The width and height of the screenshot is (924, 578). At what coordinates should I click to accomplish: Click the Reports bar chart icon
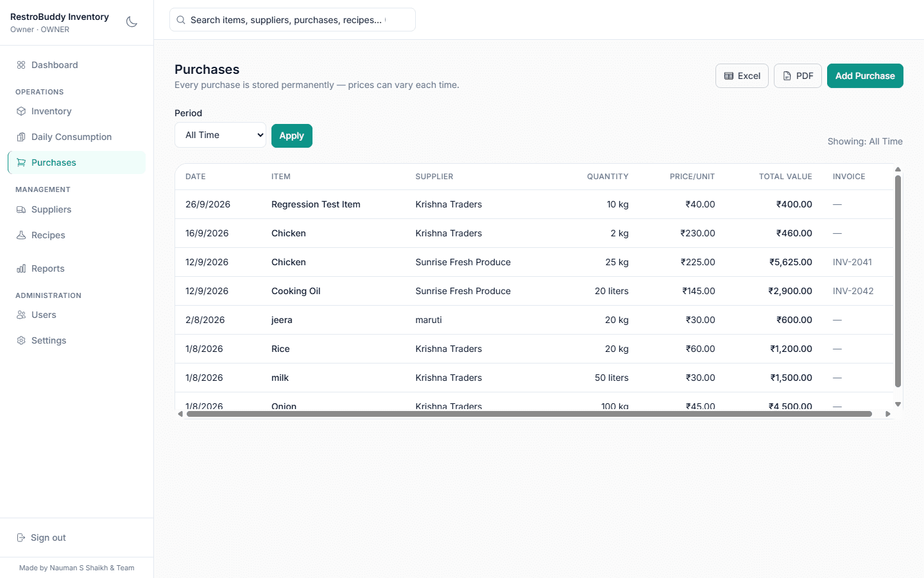21,268
